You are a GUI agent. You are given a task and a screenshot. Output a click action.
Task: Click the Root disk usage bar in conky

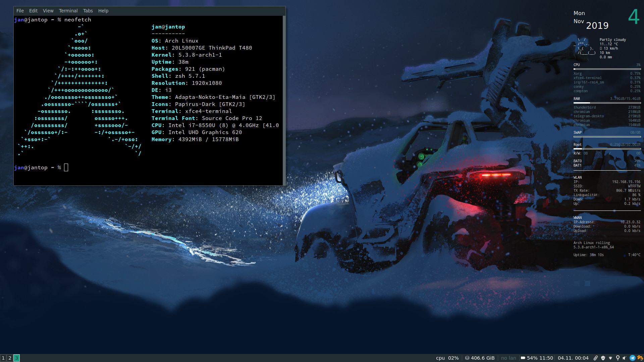607,149
